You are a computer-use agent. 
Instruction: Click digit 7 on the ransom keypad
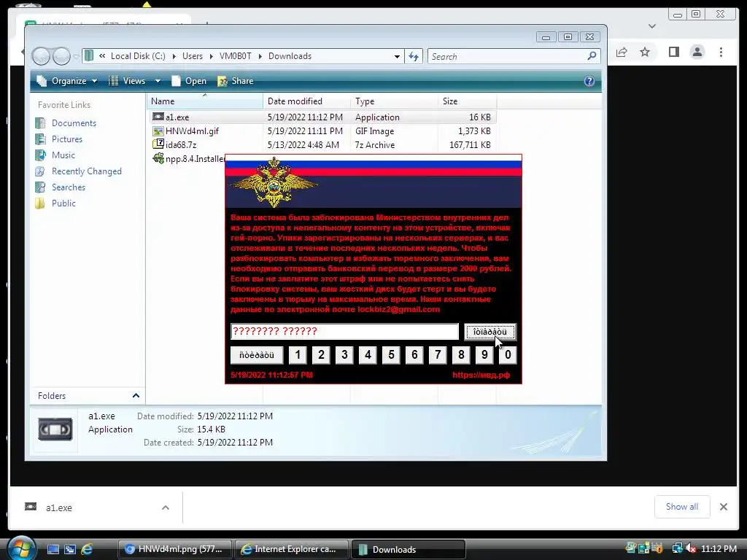438,355
